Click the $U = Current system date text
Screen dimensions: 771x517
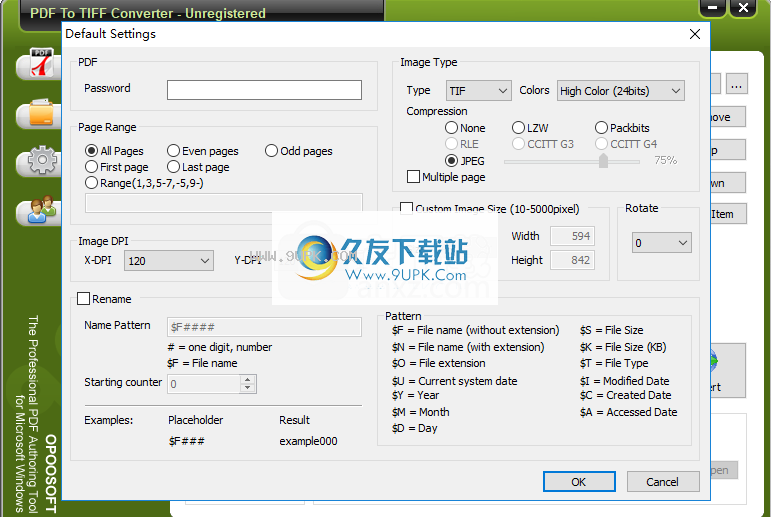pos(454,381)
